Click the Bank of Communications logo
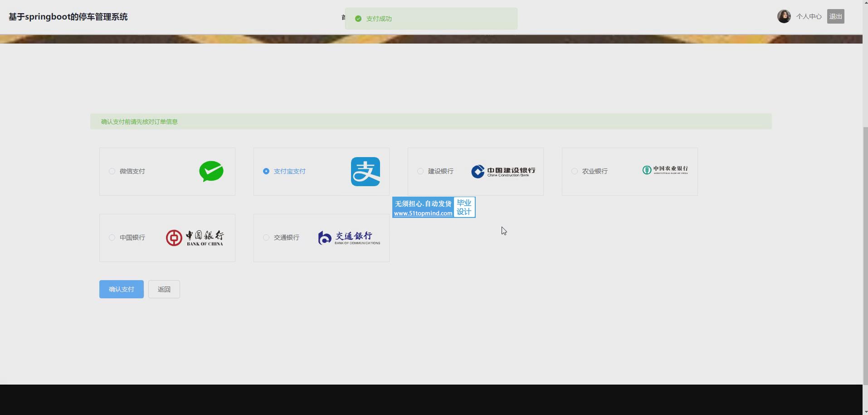The height and width of the screenshot is (415, 868). click(349, 237)
